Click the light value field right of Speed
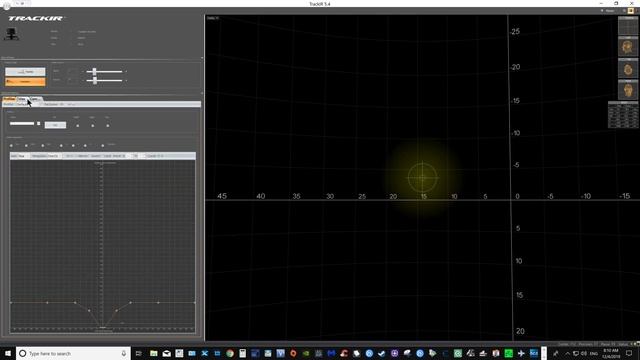Screen dimensions: 640x360 click(x=55, y=125)
